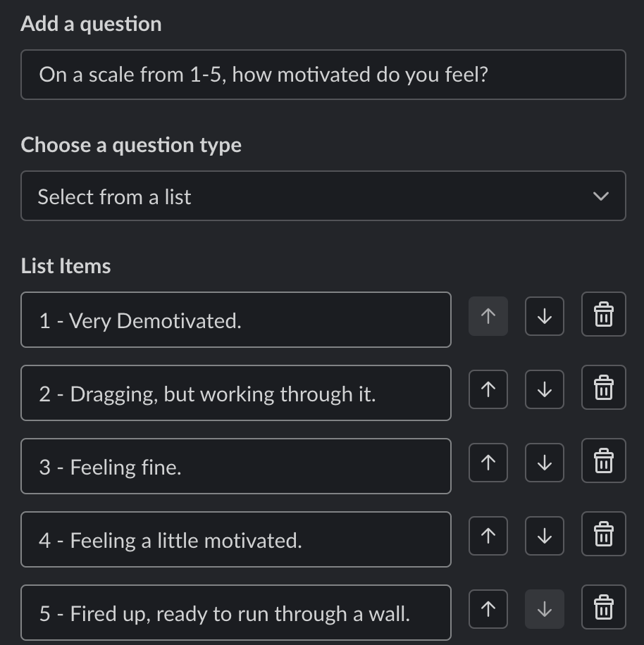This screenshot has width=644, height=645.
Task: Click trash icon for 'Feeling fine' item
Action: 603,461
